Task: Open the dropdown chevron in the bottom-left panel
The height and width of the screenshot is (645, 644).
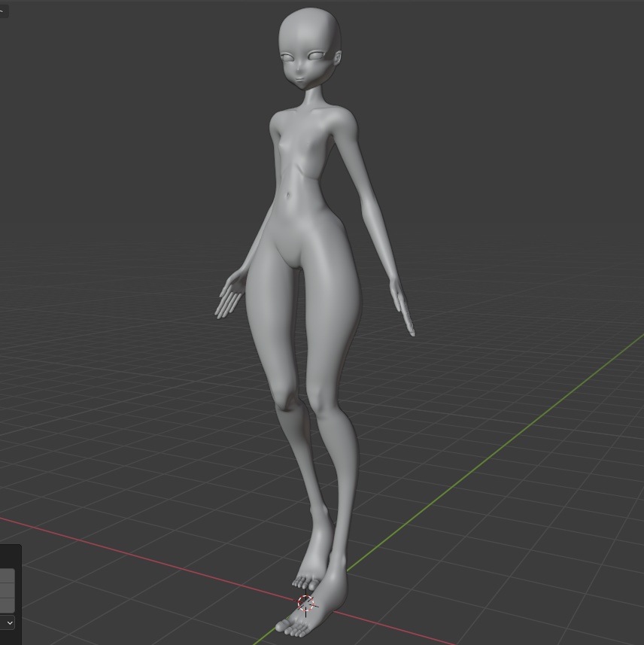Action: click(x=9, y=622)
